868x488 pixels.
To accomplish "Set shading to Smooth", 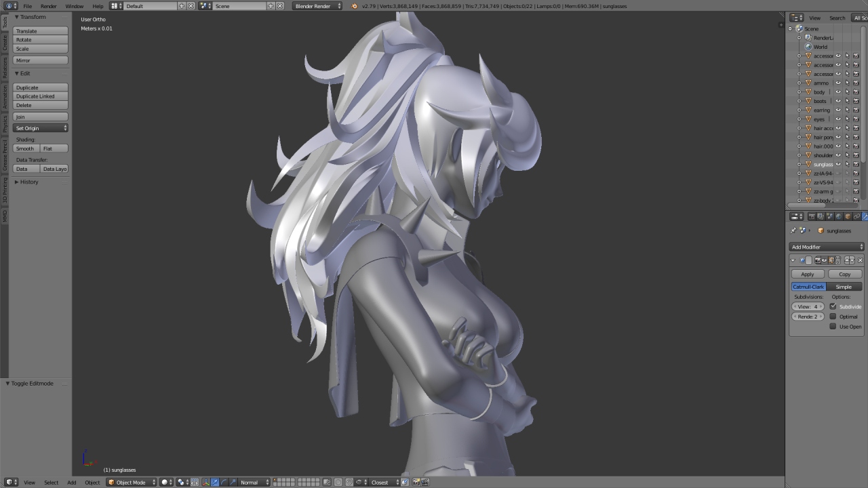I will (26, 148).
